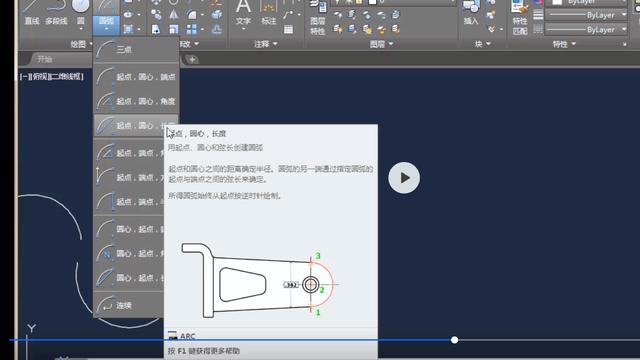
Task: Choose 起点, 圆心, 端点 arc option
Action: click(x=136, y=77)
